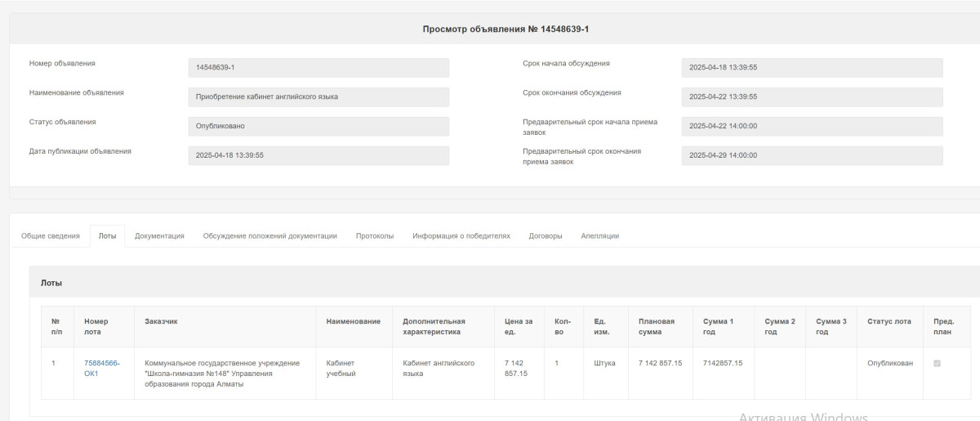Click the Срок начала обсуждения field
The image size is (980, 421).
click(x=812, y=68)
